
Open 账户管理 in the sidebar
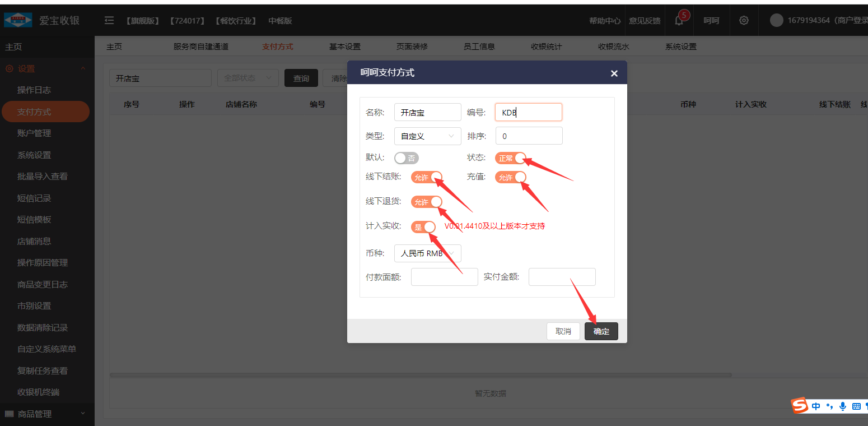34,133
